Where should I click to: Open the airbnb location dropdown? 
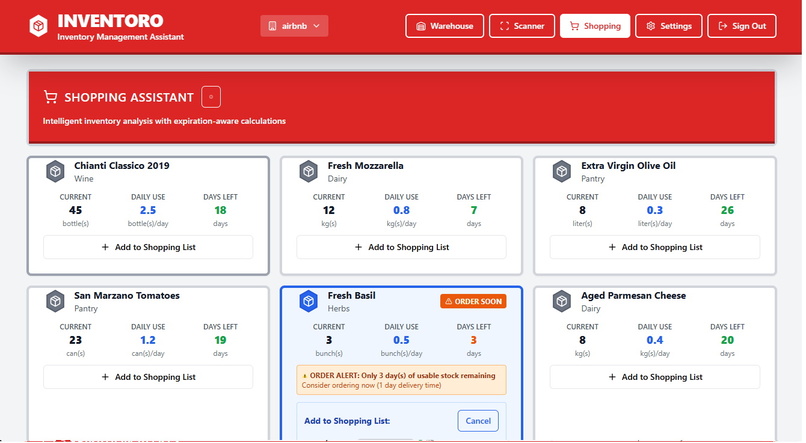tap(294, 26)
